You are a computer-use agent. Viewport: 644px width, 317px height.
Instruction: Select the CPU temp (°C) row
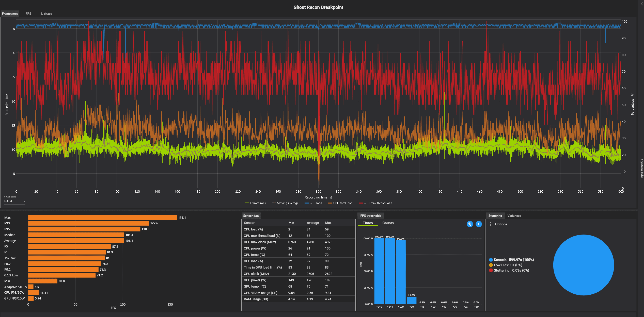[x=298, y=255]
